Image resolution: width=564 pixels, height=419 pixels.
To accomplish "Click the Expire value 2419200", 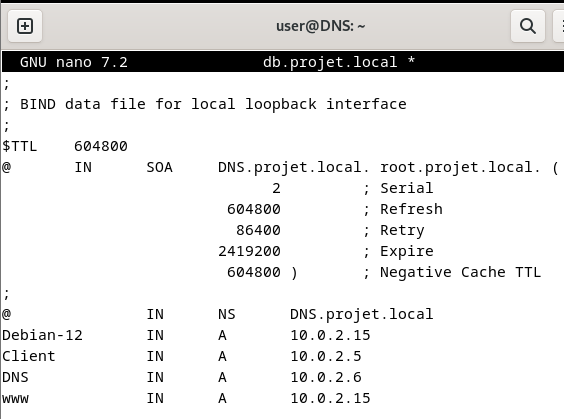I will tap(249, 251).
